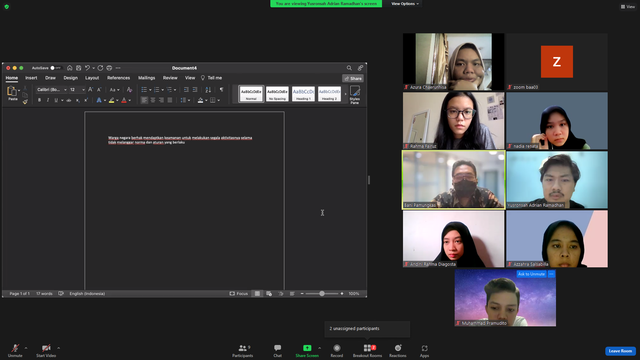Open the Design tab in Word

tap(70, 78)
